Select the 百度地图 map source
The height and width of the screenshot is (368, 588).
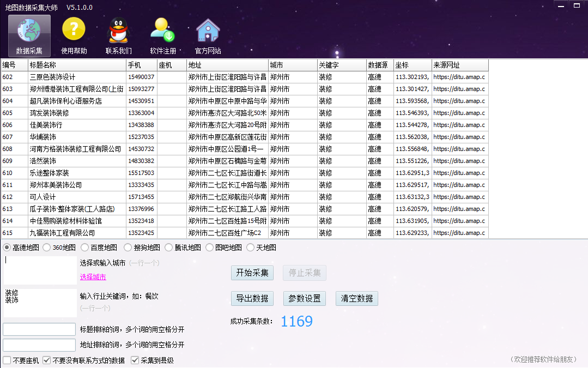[x=85, y=247]
